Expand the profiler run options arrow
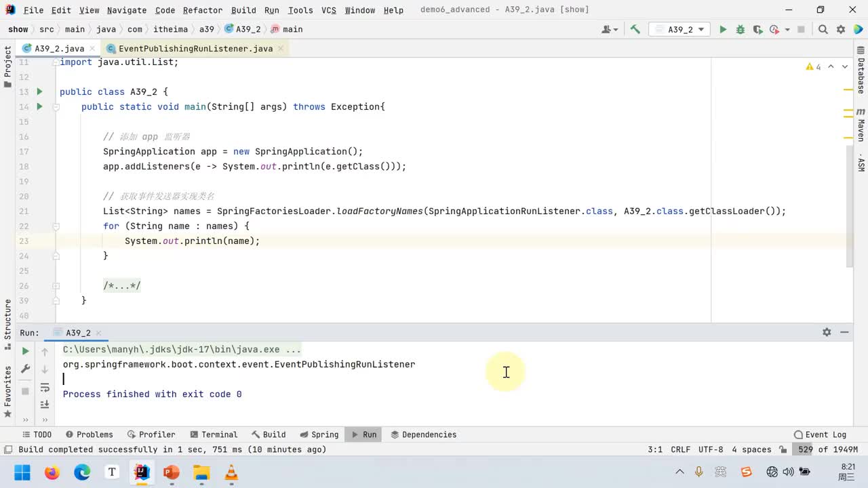This screenshot has width=868, height=488. coord(787,30)
